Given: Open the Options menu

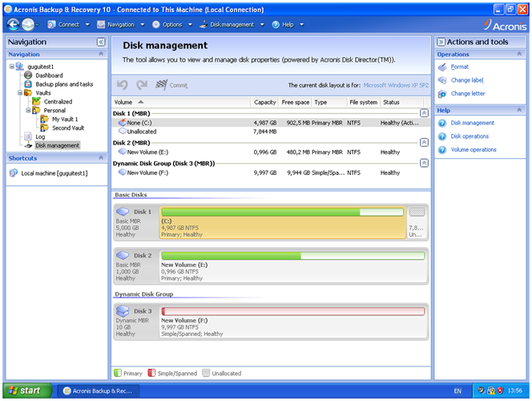Looking at the screenshot, I should coord(172,24).
